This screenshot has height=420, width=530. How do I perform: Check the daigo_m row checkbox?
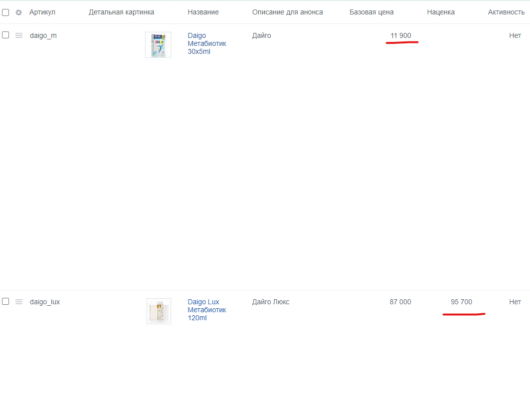coord(5,35)
